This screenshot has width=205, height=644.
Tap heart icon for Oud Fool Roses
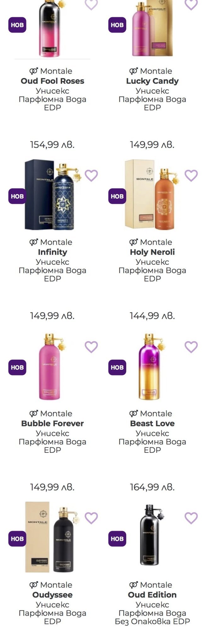click(91, 4)
